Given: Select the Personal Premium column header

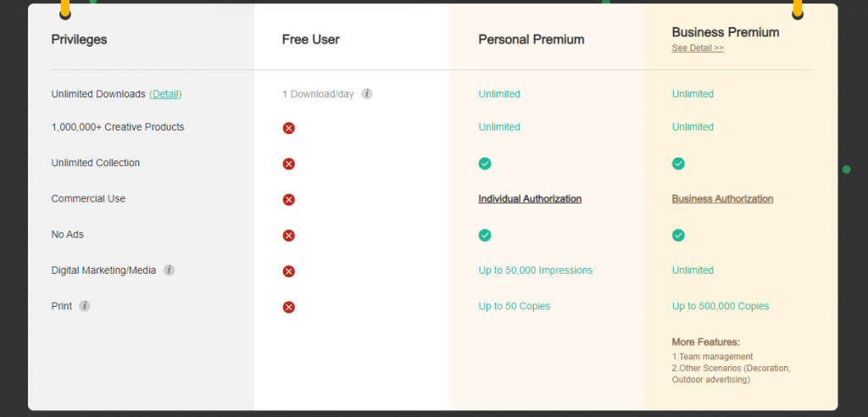Looking at the screenshot, I should [x=531, y=40].
